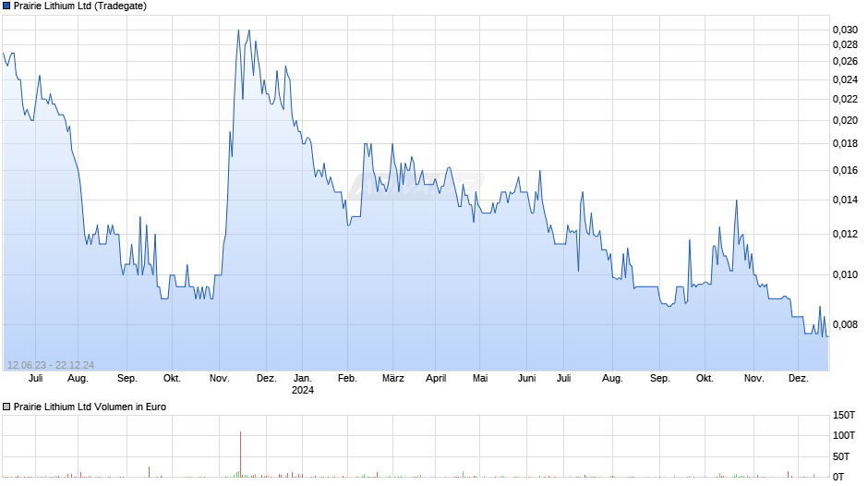The width and height of the screenshot is (868, 486).
Task: Click the Mai month label
Action: (x=480, y=379)
